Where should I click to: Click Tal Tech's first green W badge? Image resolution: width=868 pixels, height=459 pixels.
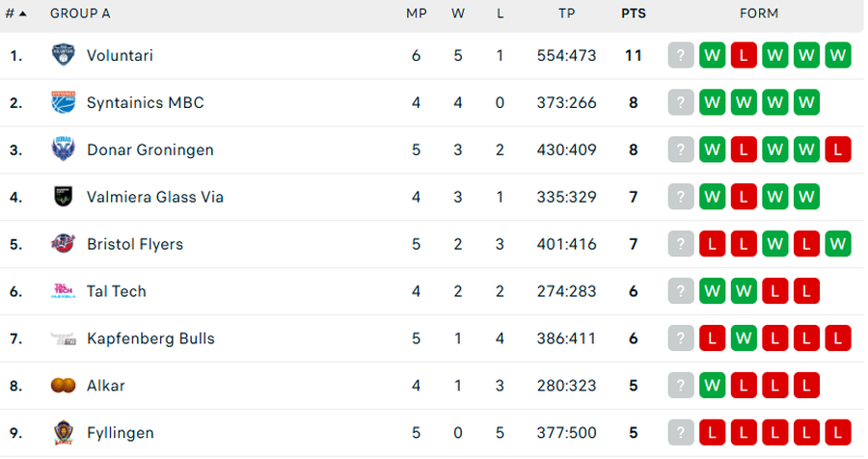pyautogui.click(x=713, y=291)
